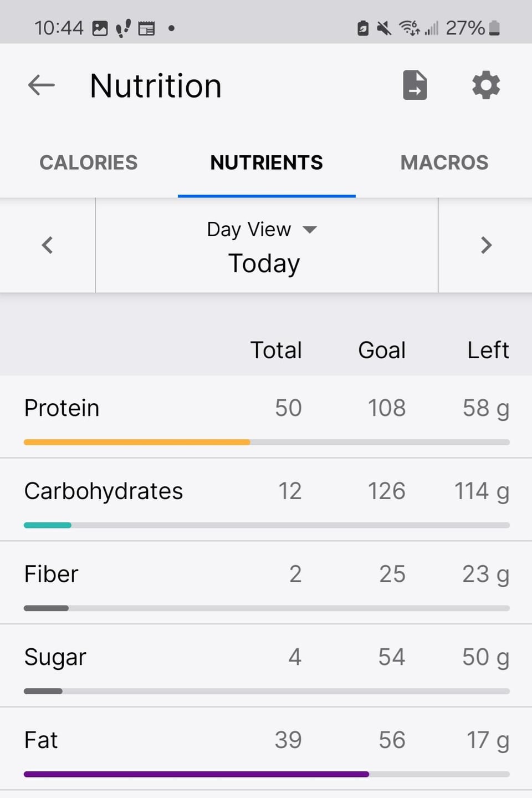Expand the Day View dropdown

pos(262,229)
